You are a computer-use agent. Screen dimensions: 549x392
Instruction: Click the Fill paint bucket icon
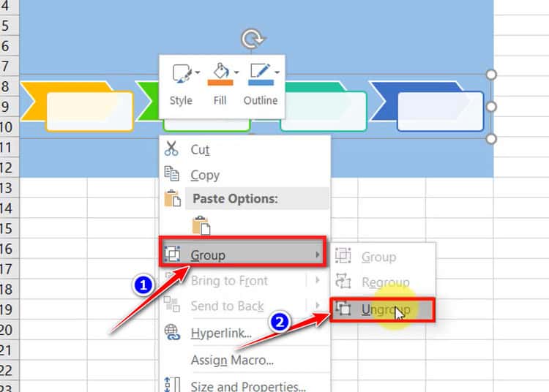220,71
